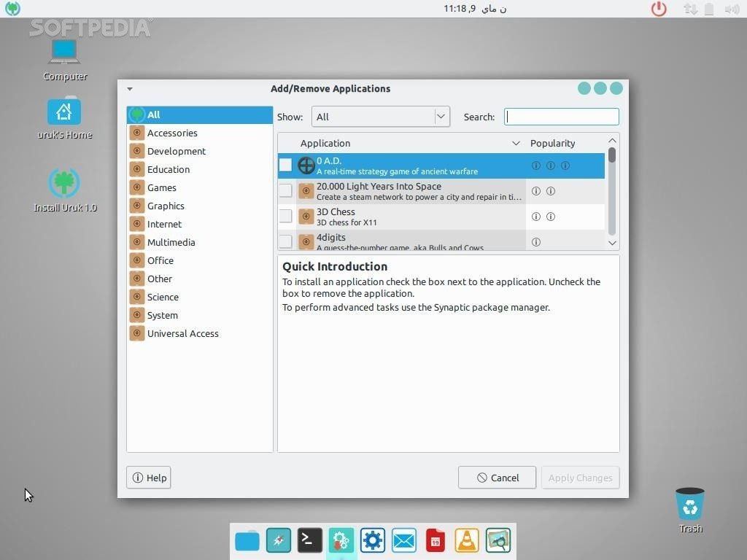Enable the 3D Chess checkbox
Screen dimensions: 747x560
click(285, 217)
